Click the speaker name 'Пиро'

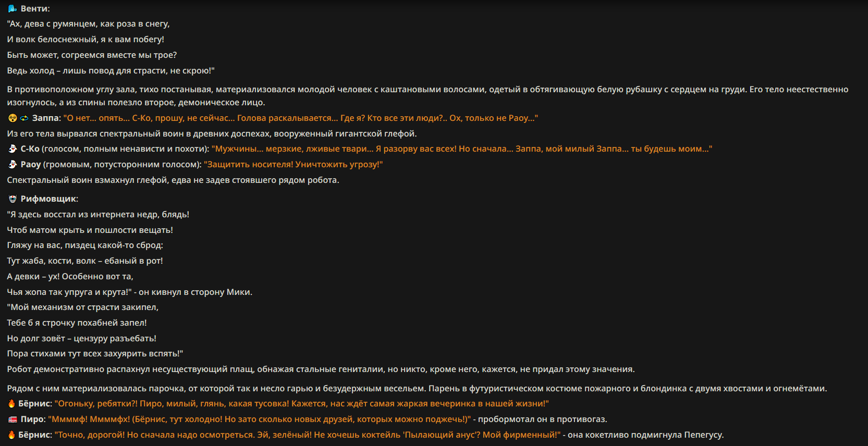(32, 419)
